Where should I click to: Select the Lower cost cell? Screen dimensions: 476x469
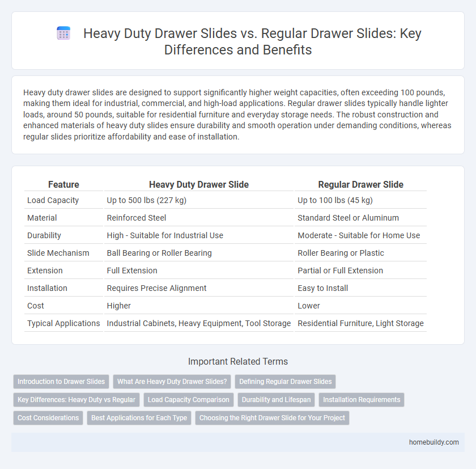pyautogui.click(x=360, y=306)
